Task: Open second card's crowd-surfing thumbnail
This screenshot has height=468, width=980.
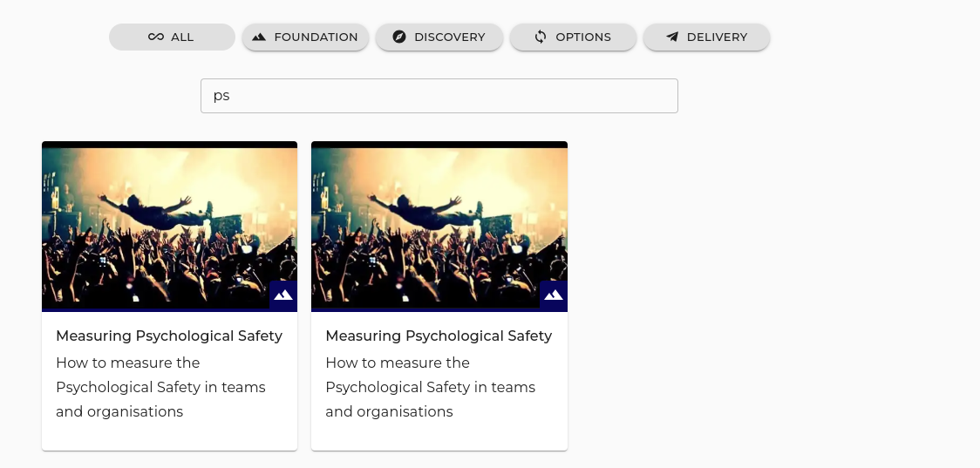Action: [x=439, y=227]
